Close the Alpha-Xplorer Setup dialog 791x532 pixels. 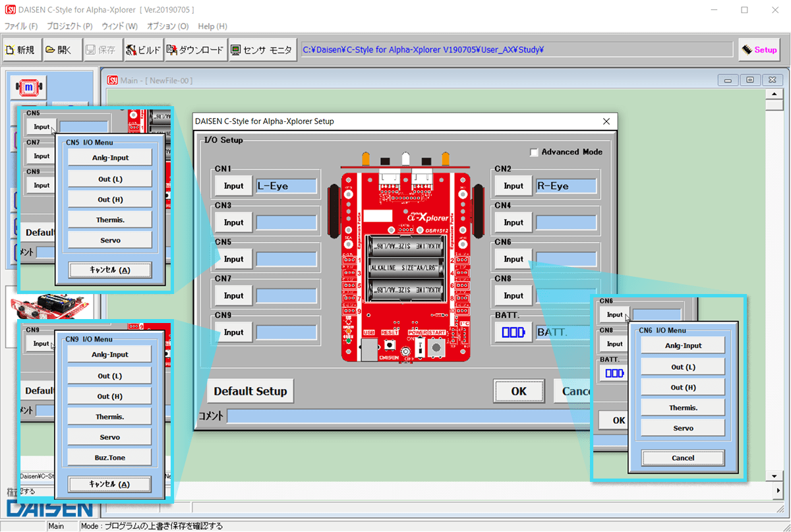tap(606, 121)
